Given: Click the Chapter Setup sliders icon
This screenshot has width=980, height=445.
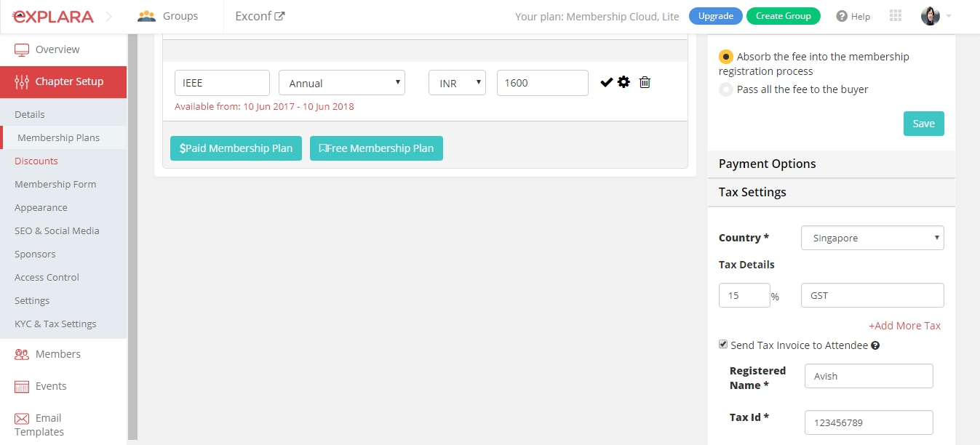Looking at the screenshot, I should coord(22,81).
